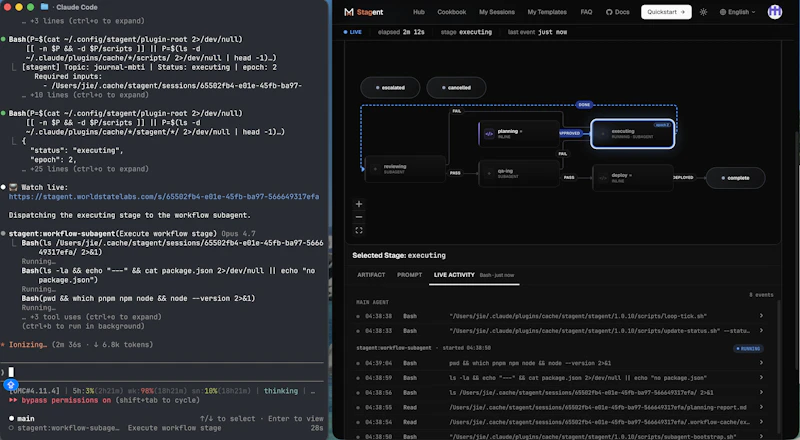Zoom out the workflow graph with minus icon
The image size is (800, 440).
[x=359, y=217]
